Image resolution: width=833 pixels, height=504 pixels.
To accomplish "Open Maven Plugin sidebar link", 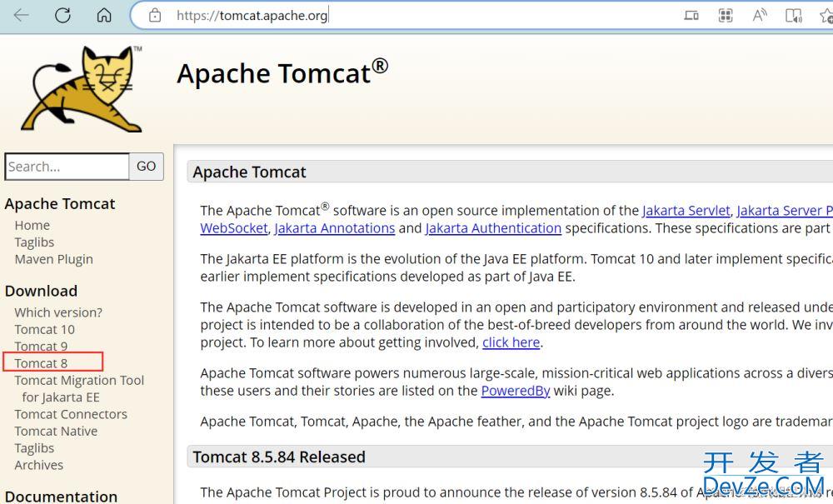I will coord(53,259).
